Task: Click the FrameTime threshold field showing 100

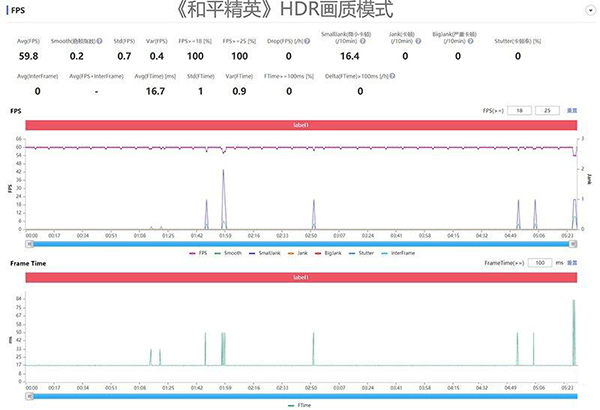Action: coord(540,262)
